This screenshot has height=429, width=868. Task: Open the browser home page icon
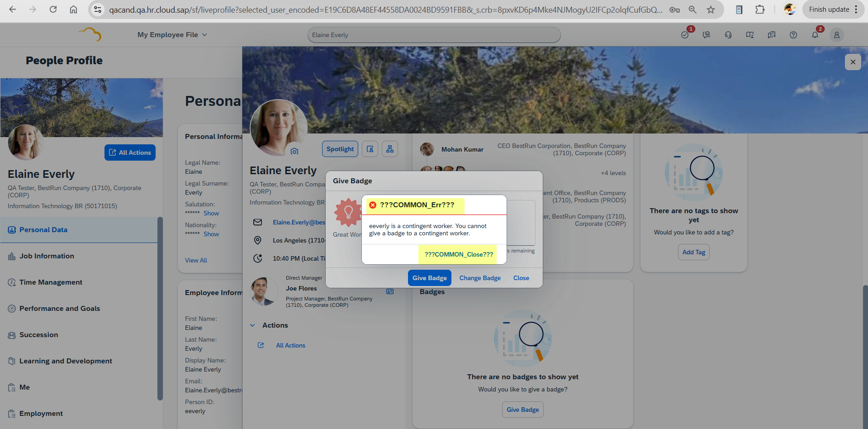(73, 10)
